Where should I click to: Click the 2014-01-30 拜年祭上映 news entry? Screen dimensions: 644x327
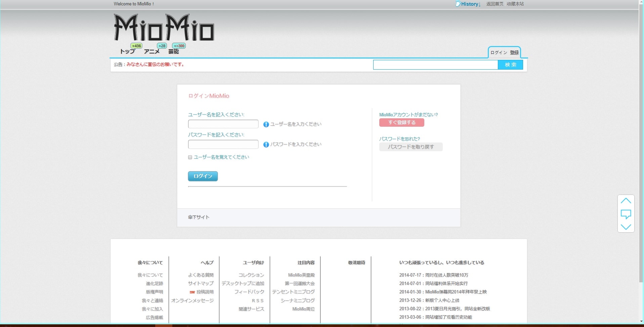click(x=443, y=292)
